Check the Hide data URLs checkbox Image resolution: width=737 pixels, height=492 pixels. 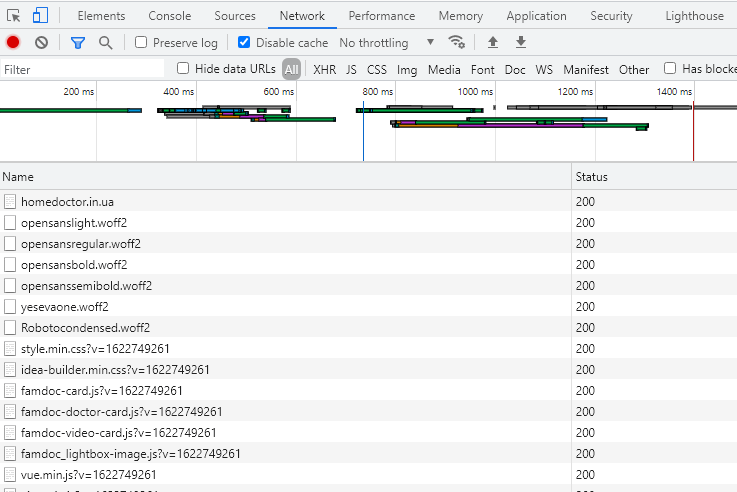click(x=183, y=69)
